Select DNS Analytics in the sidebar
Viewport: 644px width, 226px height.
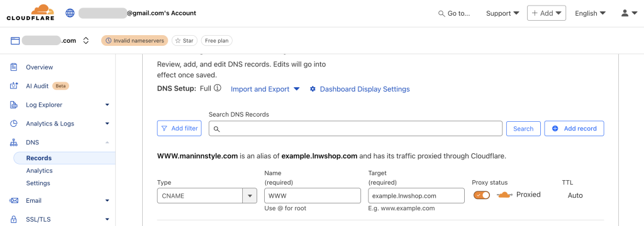point(40,171)
